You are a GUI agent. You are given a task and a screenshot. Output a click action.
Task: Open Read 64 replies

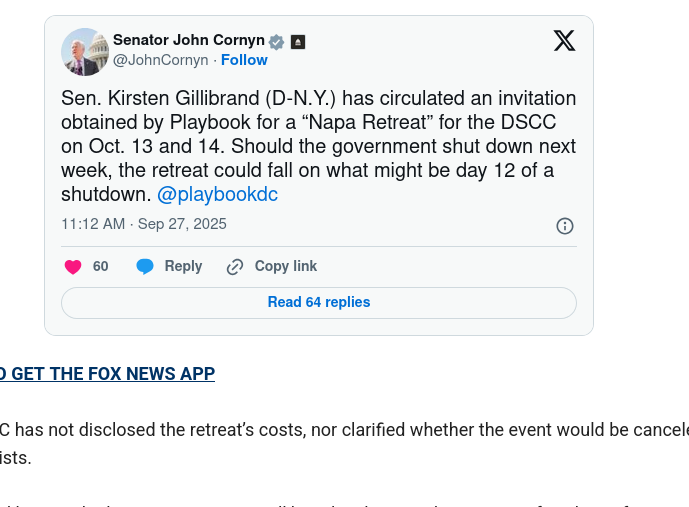(319, 302)
